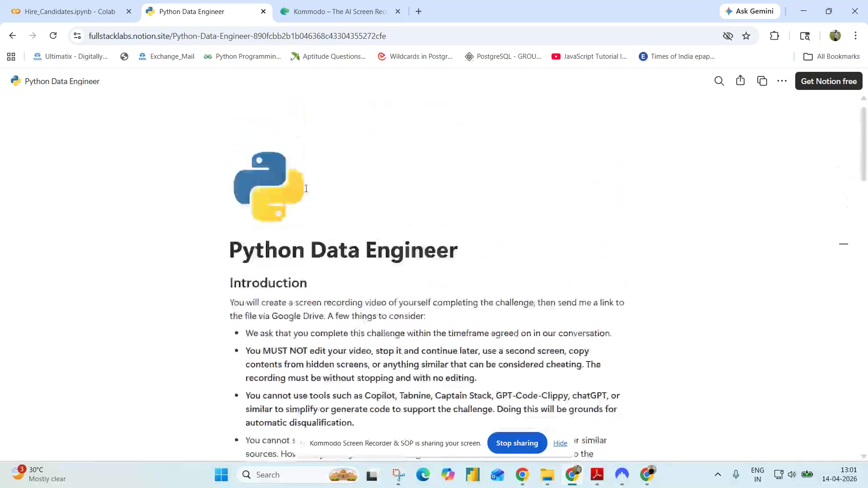
Task: Click the tab search icon beside profile avatar
Action: [x=805, y=36]
